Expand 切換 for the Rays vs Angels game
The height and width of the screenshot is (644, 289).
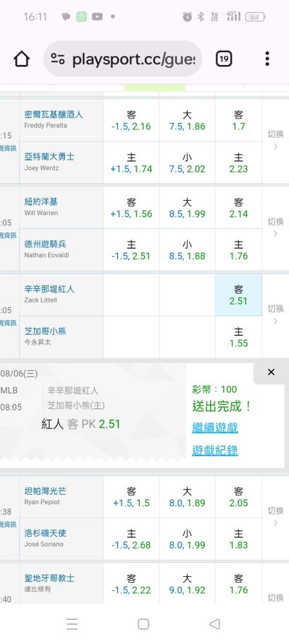pos(275,516)
